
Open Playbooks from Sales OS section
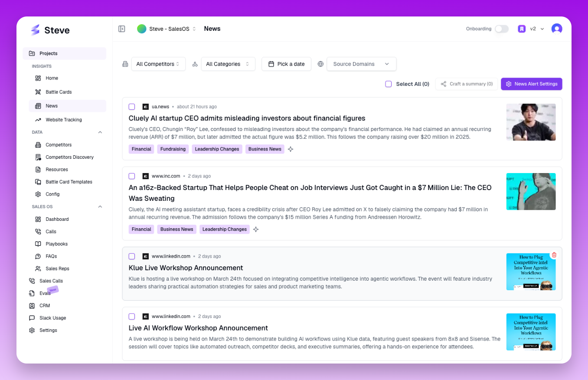(x=57, y=244)
